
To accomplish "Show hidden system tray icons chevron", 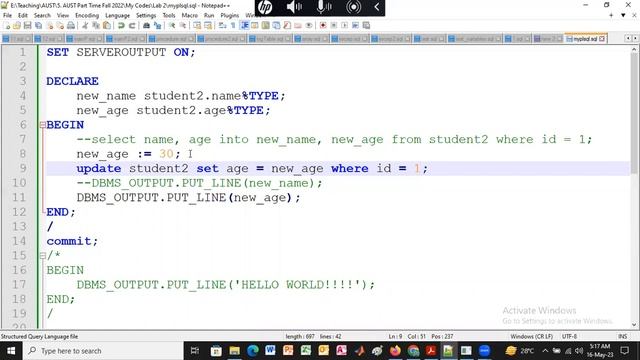I will 545,351.
